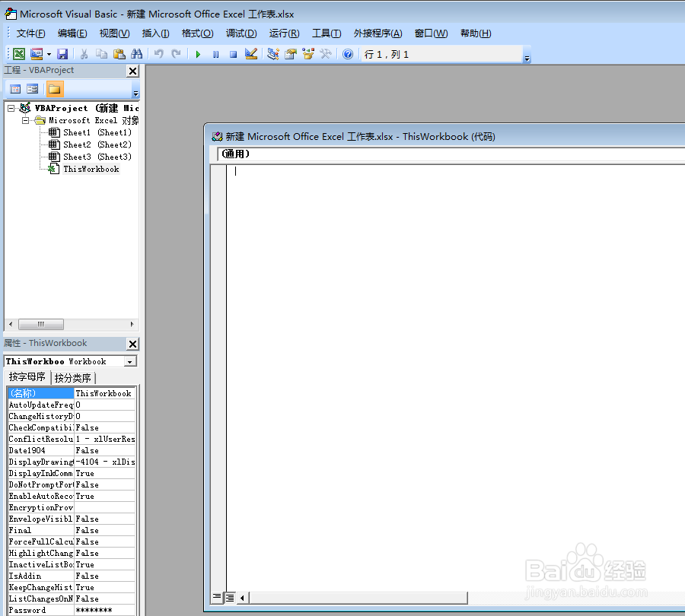685x616 pixels.
Task: Select the (名称) property row
Action: 72,393
